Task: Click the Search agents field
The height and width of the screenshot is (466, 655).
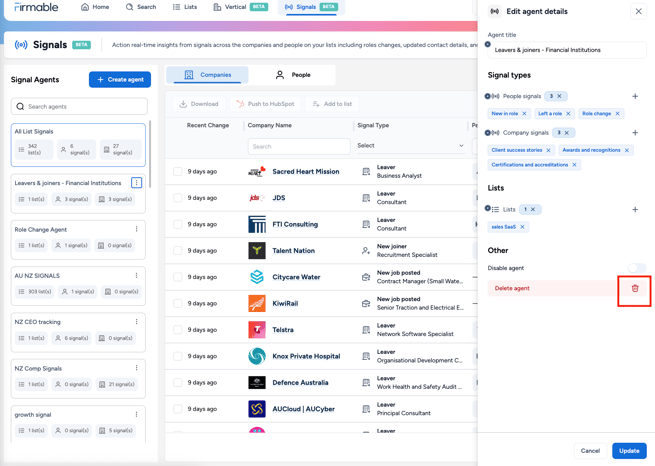Action: coord(79,106)
